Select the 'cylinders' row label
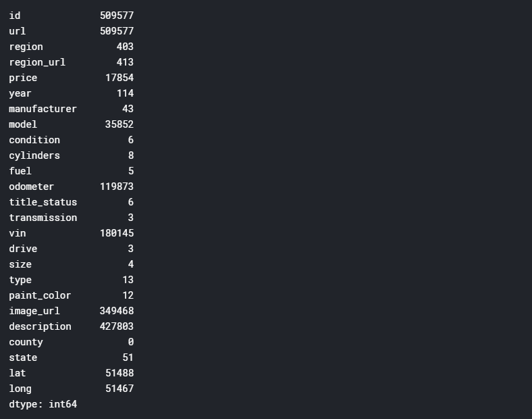Image resolution: width=532 pixels, height=419 pixels. (34, 155)
